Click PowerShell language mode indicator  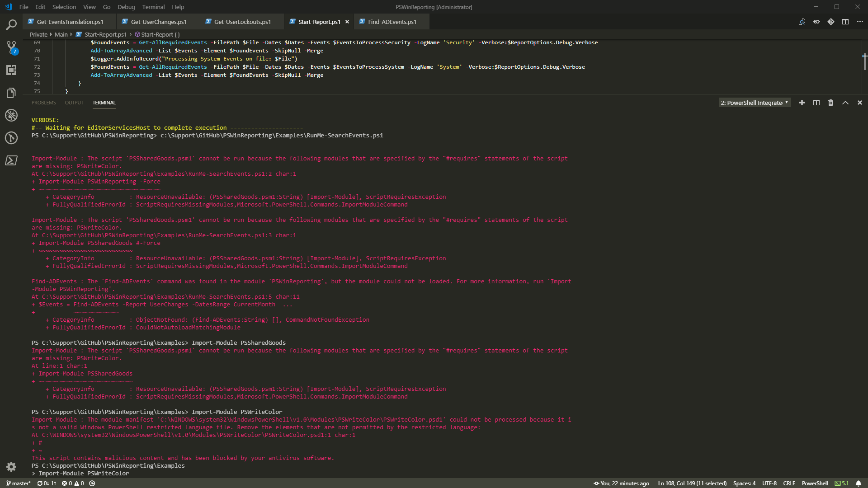(x=815, y=483)
